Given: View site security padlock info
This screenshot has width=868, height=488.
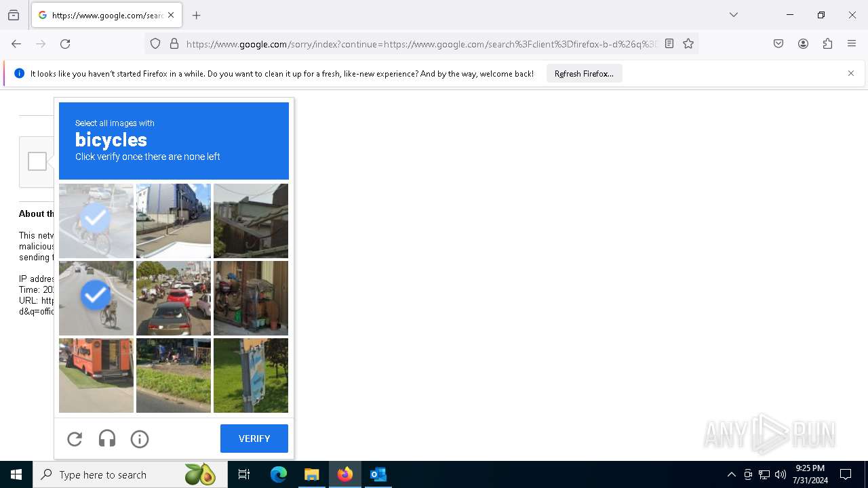Looking at the screenshot, I should pyautogui.click(x=174, y=44).
